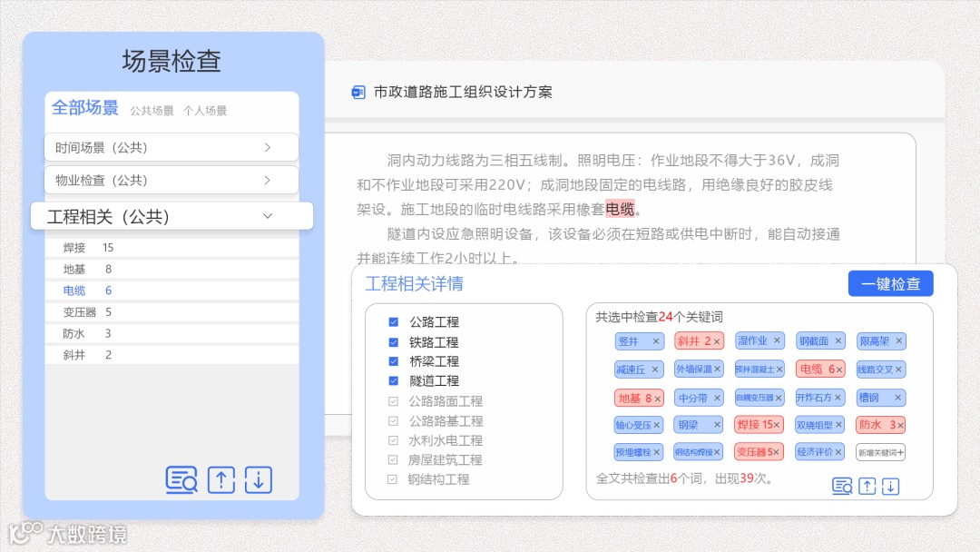980x552 pixels.
Task: Collapse the 工程相关（公共）section
Action: click(x=171, y=216)
